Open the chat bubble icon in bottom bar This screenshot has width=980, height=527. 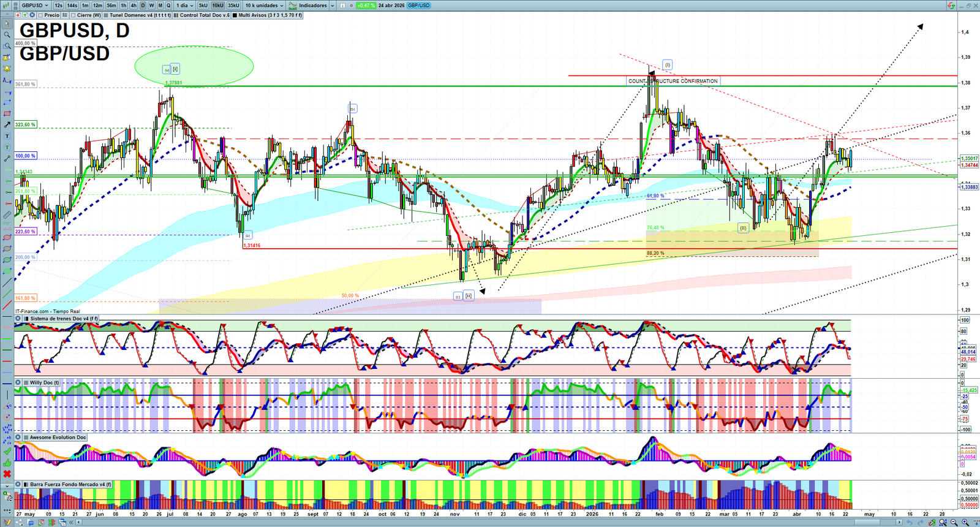coord(30,522)
